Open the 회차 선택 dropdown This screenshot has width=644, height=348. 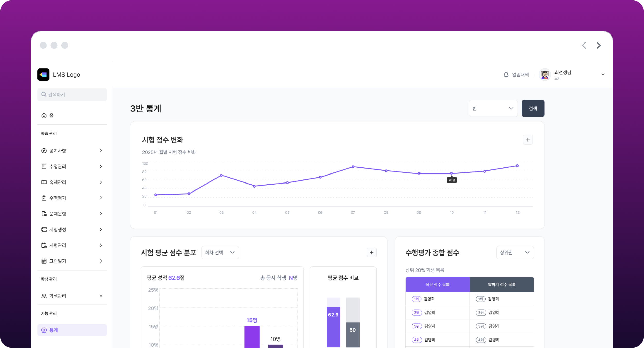coord(220,253)
